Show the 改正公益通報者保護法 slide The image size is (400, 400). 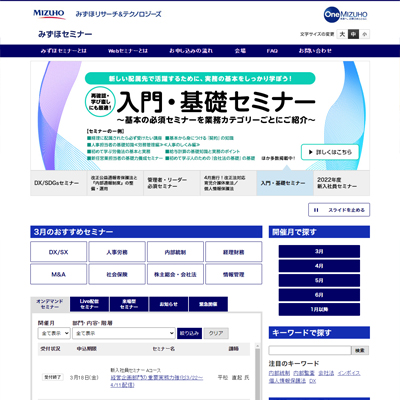click(115, 183)
